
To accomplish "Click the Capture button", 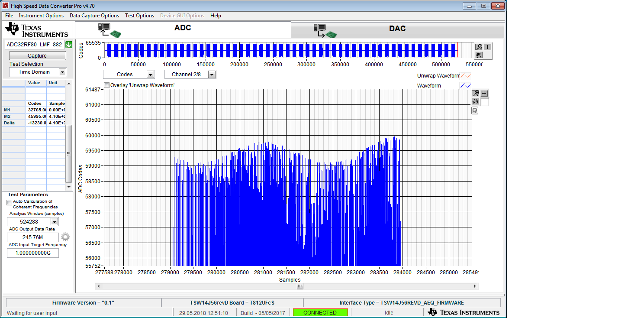I will [x=37, y=56].
